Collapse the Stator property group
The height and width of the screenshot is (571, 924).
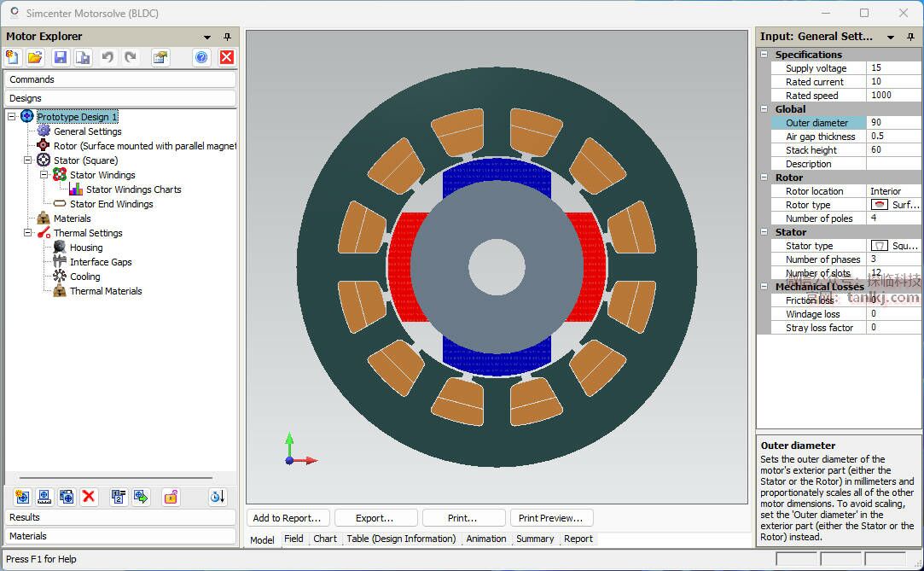[x=764, y=232]
